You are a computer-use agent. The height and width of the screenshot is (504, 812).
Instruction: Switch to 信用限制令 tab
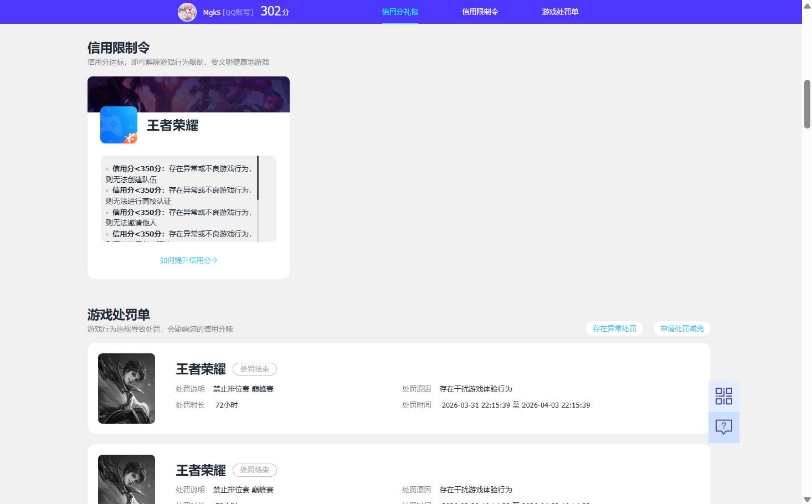click(x=480, y=12)
